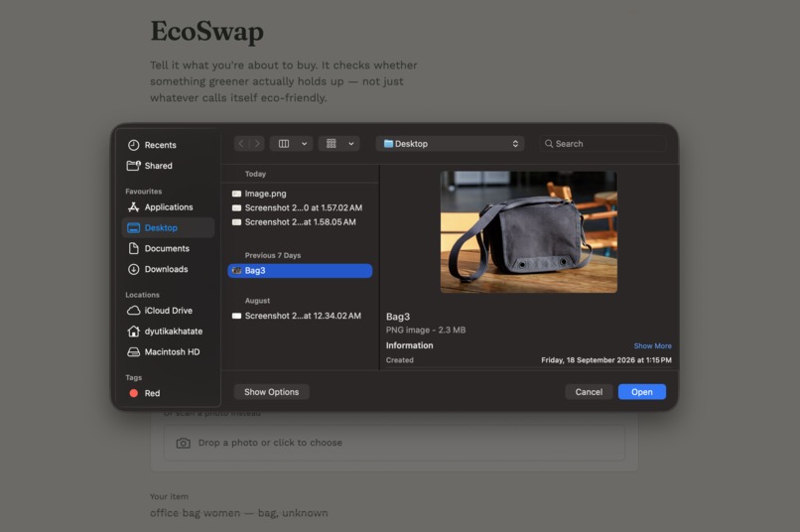Viewport: 800px width, 532px height.
Task: Click the Documents page icon
Action: (134, 248)
